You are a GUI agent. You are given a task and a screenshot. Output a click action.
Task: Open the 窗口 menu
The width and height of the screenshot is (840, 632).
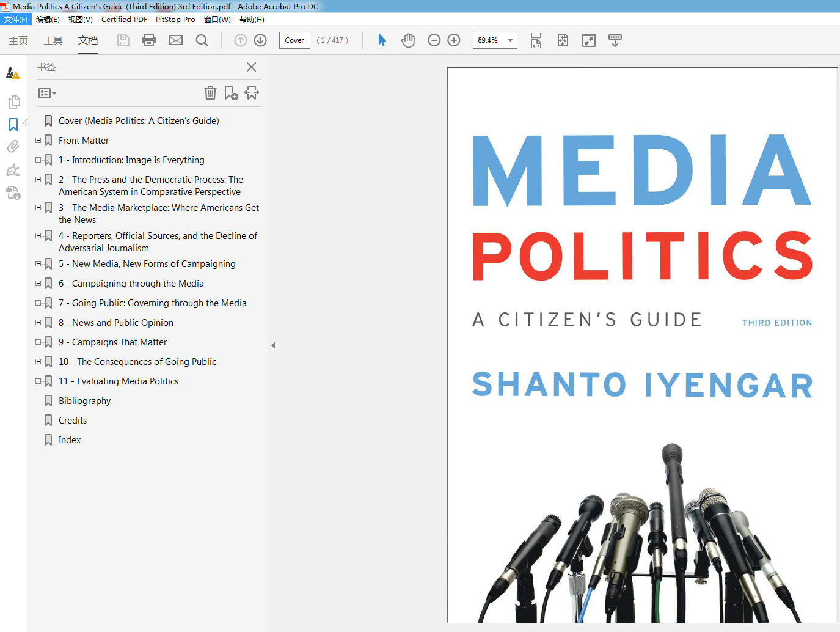click(217, 20)
